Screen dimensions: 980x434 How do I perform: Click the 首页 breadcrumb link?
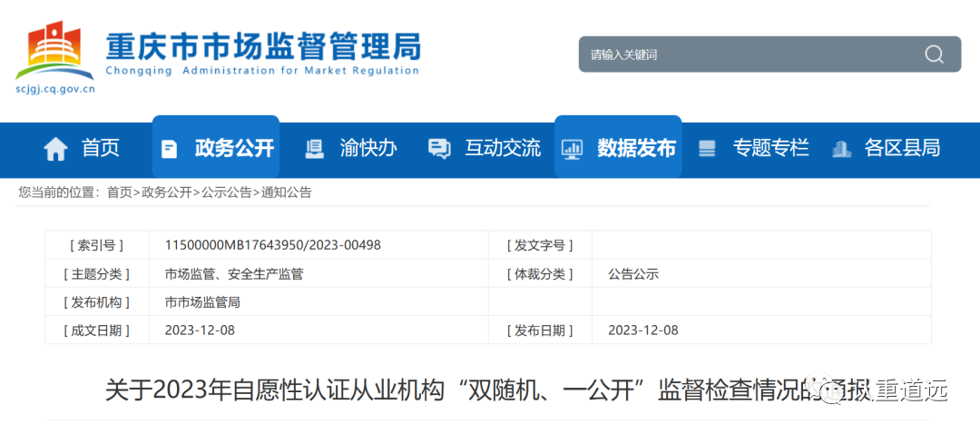coord(119,192)
